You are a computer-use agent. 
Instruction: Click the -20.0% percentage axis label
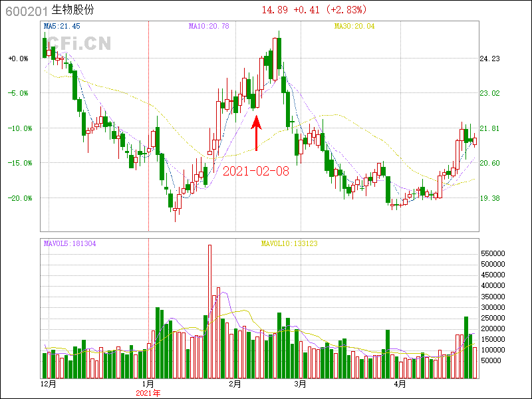pos(18,198)
